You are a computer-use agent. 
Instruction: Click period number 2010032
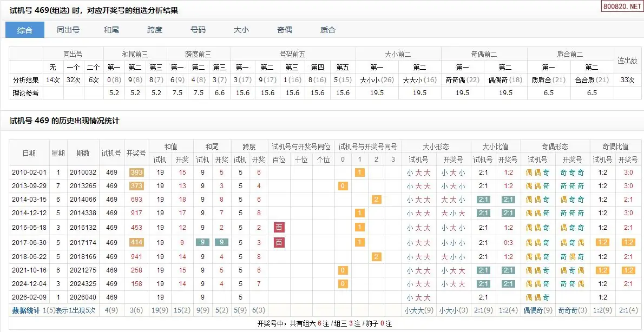pos(83,172)
